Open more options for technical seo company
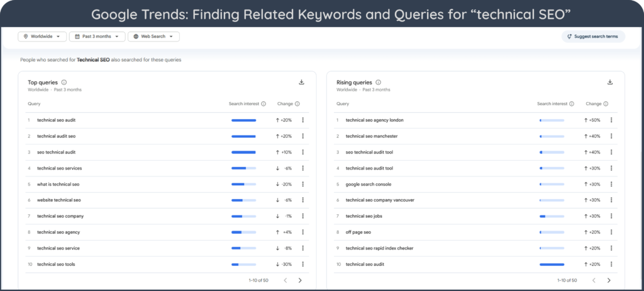Image resolution: width=644 pixels, height=291 pixels. [303, 216]
